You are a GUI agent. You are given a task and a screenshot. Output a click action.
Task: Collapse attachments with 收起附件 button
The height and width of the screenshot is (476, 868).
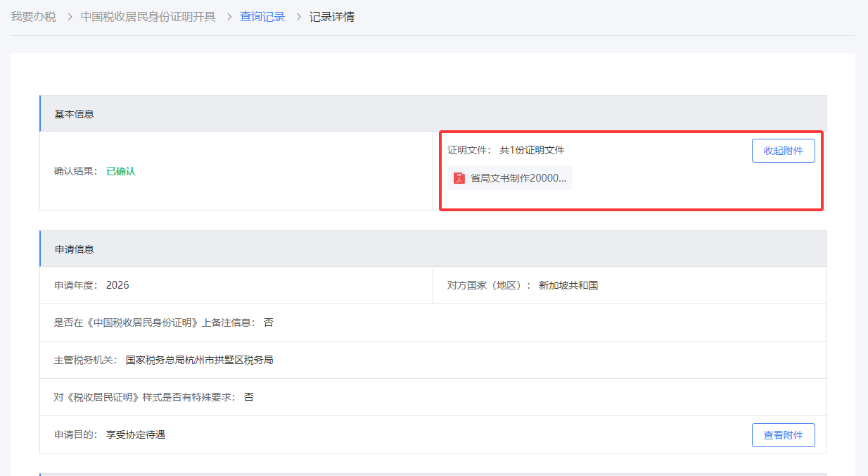(783, 150)
